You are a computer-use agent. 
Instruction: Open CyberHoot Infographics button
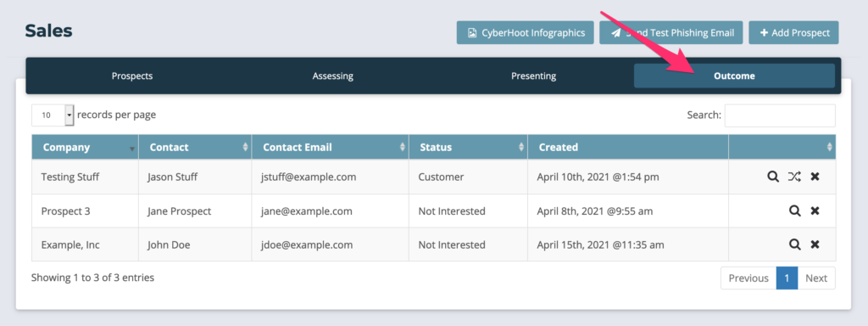[x=526, y=33]
